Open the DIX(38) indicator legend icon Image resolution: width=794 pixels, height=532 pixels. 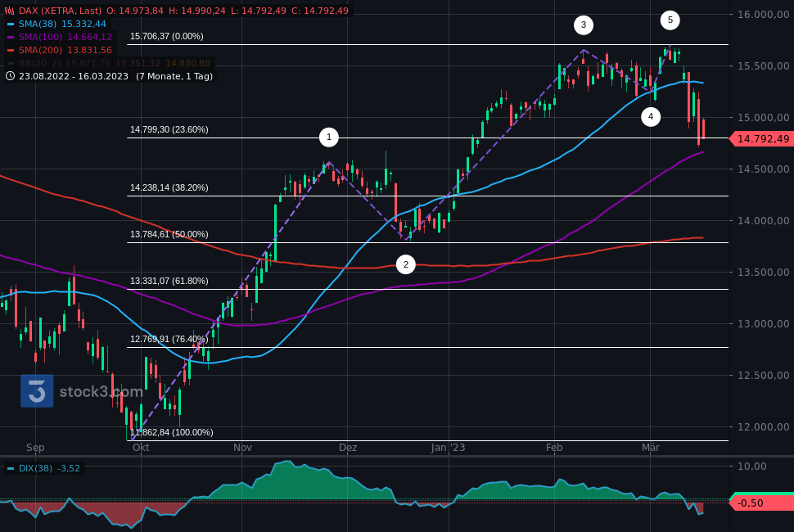click(10, 469)
